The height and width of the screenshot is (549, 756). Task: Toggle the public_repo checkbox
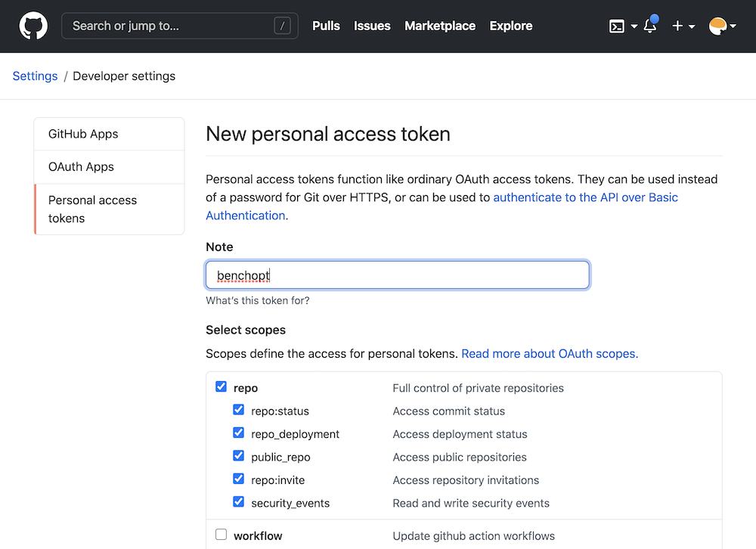point(239,456)
